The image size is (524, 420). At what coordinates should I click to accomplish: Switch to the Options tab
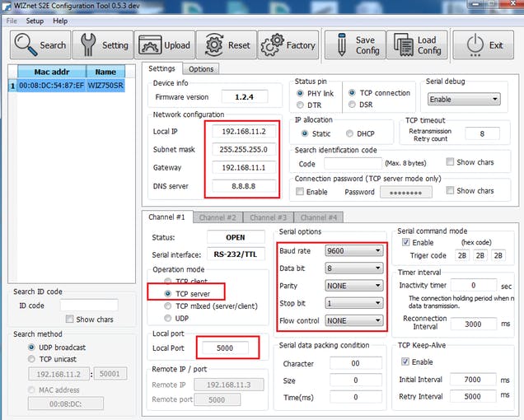coord(201,69)
